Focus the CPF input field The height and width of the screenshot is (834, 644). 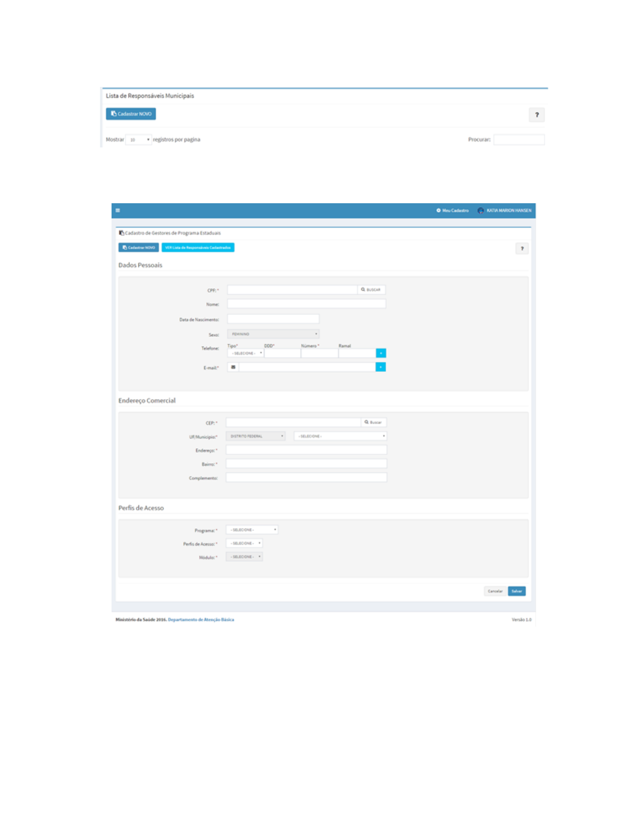tap(293, 290)
